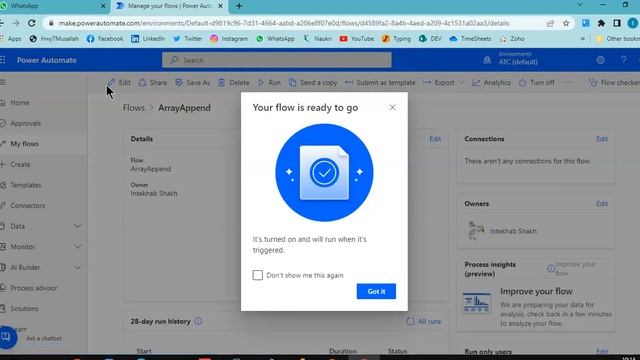Edit the Connections card
Image resolution: width=640 pixels, height=360 pixels.
tap(602, 139)
